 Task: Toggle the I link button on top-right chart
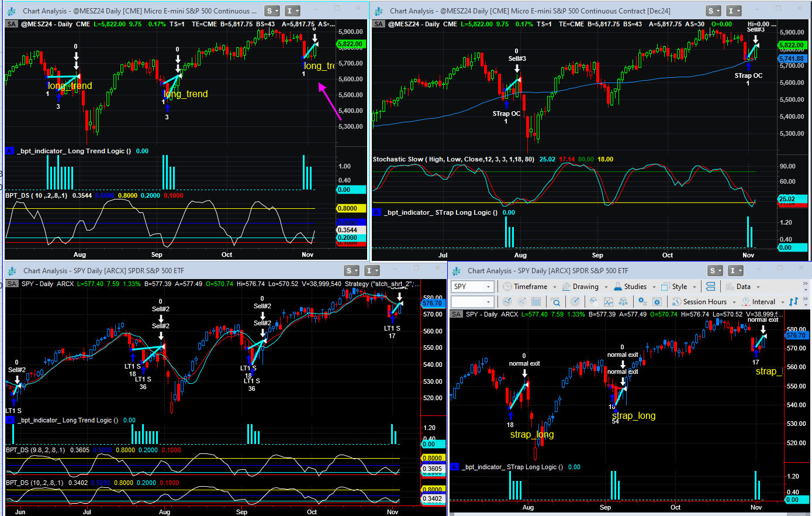[733, 11]
